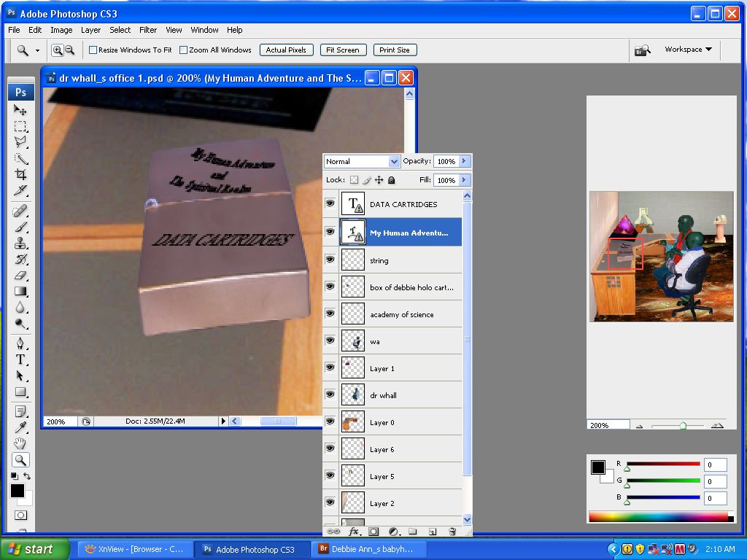Open the layer styles fx menu

pos(353,533)
